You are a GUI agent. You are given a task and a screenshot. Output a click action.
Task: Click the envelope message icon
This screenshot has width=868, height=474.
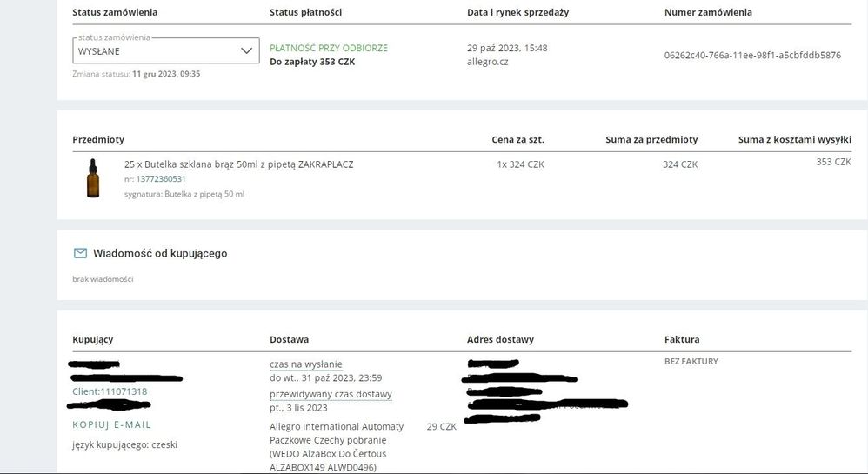(x=80, y=253)
